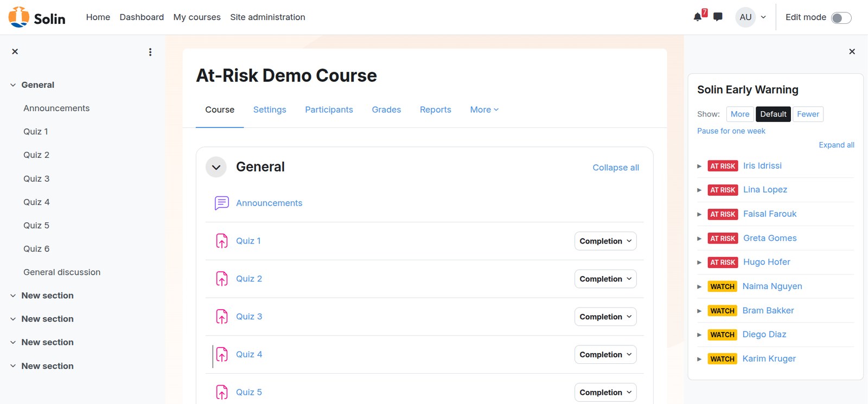868x404 pixels.
Task: Open the messaging chat bubble icon
Action: coord(718,17)
